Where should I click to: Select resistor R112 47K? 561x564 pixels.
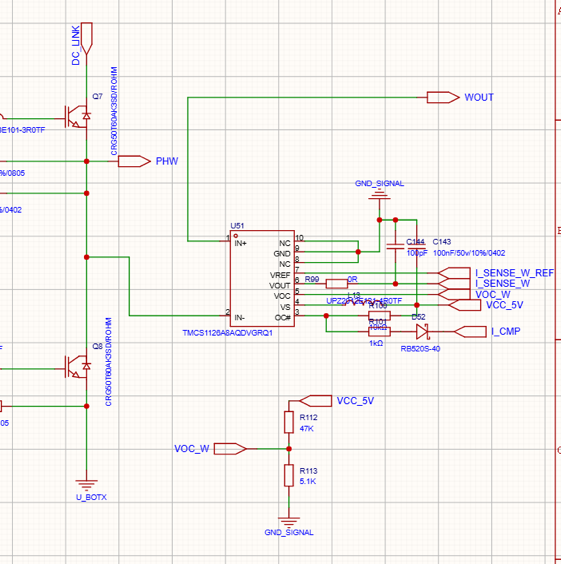[x=289, y=422]
